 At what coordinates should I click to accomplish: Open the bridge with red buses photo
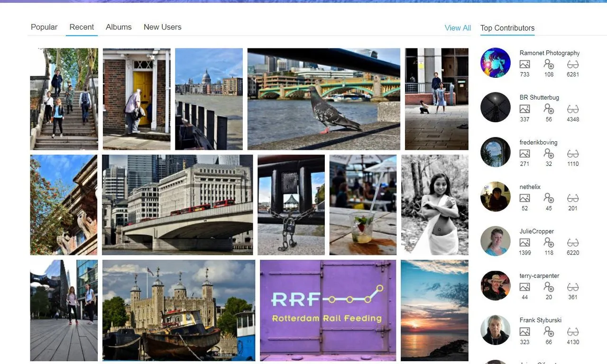[x=177, y=205]
